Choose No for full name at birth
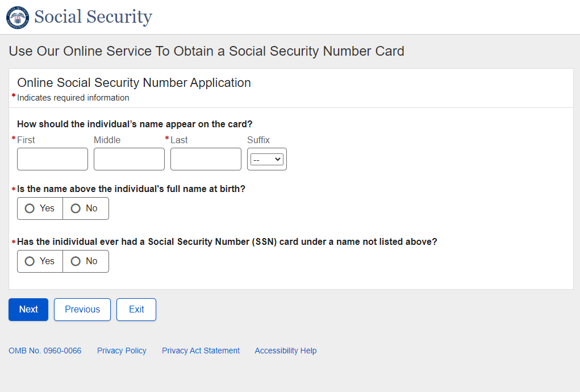 tap(85, 208)
